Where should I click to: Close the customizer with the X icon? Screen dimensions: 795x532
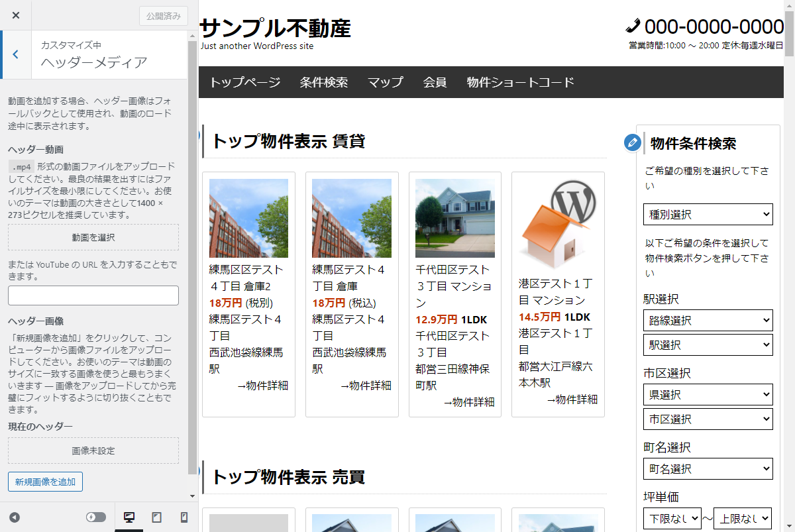[16, 16]
